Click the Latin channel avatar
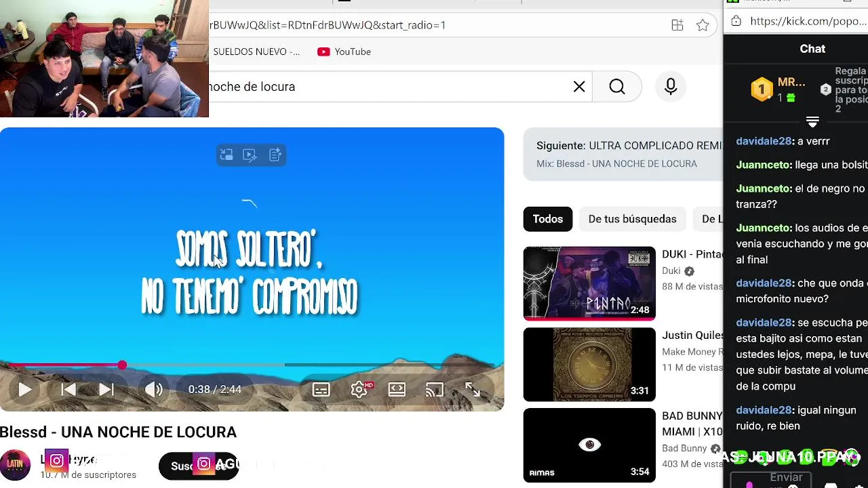This screenshot has width=868, height=488. coord(16,465)
